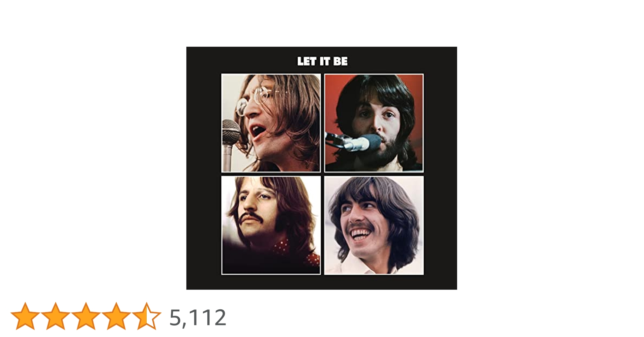Select photo of smiling man in white shirt
Viewport: 644px width, 337px height.
pyautogui.click(x=374, y=225)
